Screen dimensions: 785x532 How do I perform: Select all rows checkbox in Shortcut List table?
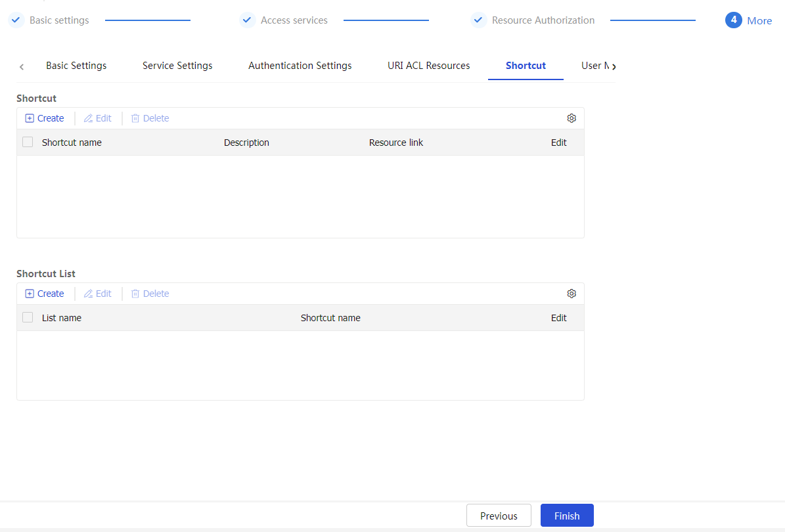(28, 317)
